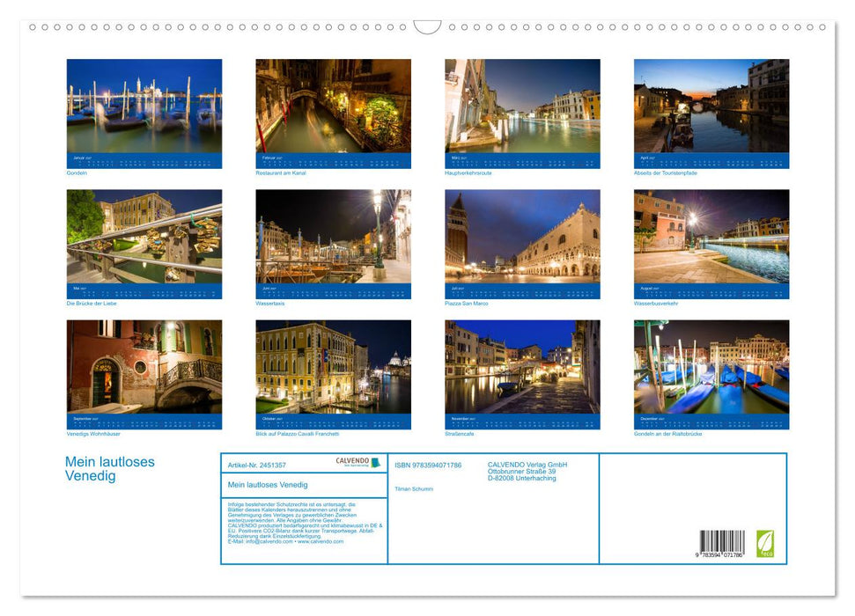Click the calendar hanger notch at top
The image size is (855, 616).
point(427,27)
